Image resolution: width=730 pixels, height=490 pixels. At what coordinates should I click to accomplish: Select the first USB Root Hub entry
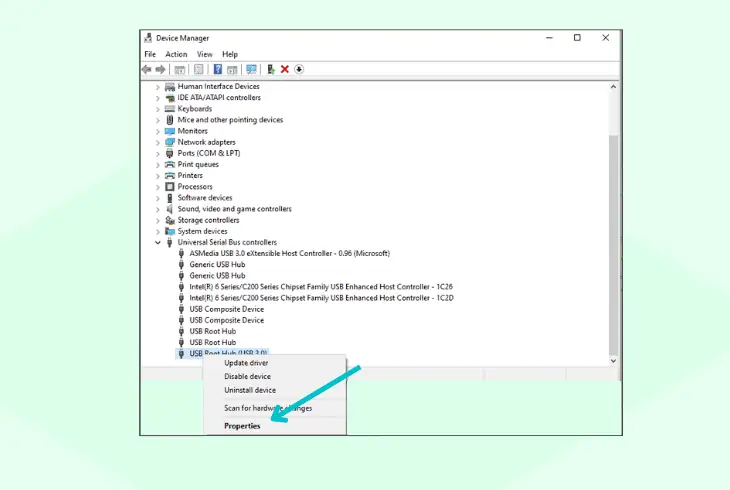click(212, 331)
